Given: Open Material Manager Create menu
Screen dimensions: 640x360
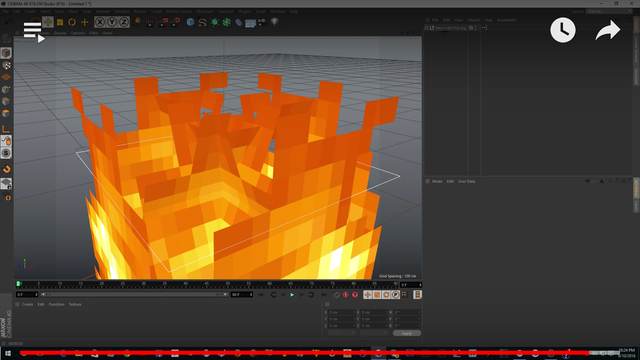Looking at the screenshot, I should click(27, 304).
